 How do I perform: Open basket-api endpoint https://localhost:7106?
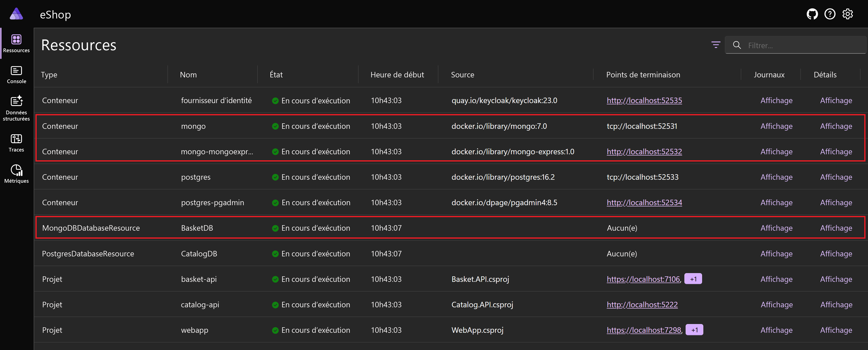[x=643, y=279]
